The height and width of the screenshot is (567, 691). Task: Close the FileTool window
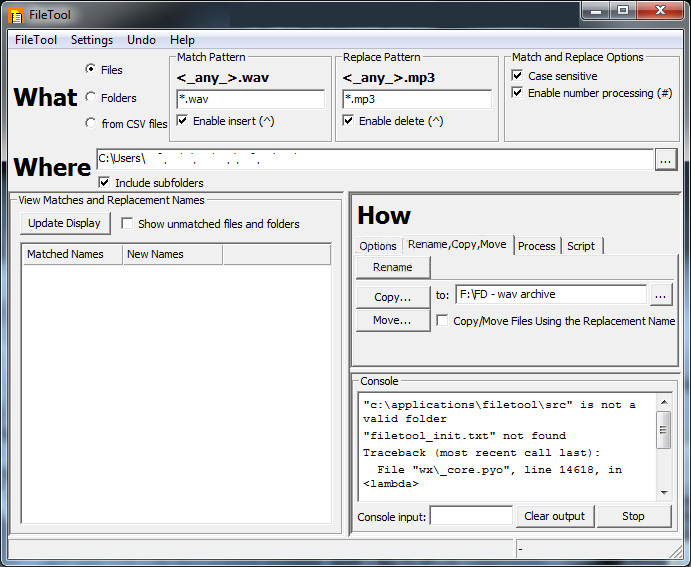tap(660, 11)
